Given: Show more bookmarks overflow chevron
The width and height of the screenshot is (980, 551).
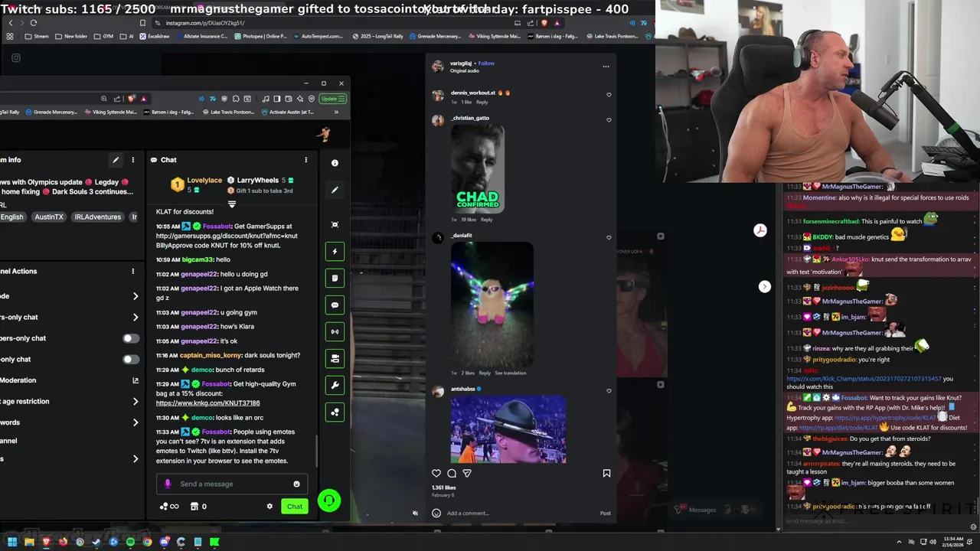Looking at the screenshot, I should tap(335, 112).
